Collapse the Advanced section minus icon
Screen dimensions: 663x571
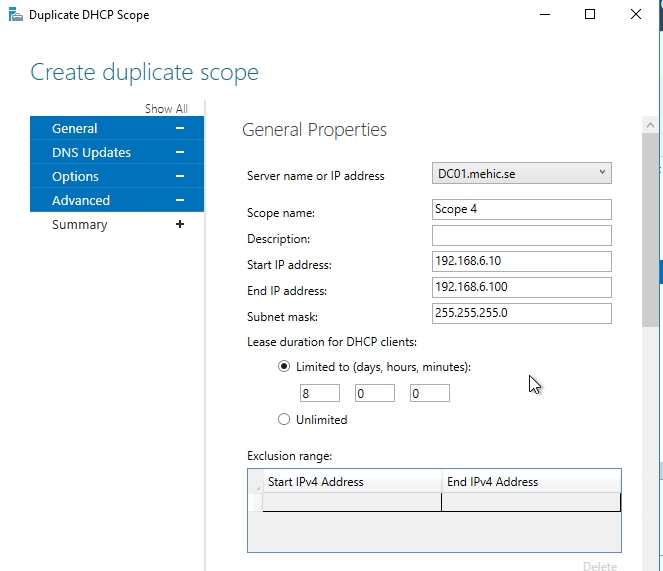pos(180,200)
